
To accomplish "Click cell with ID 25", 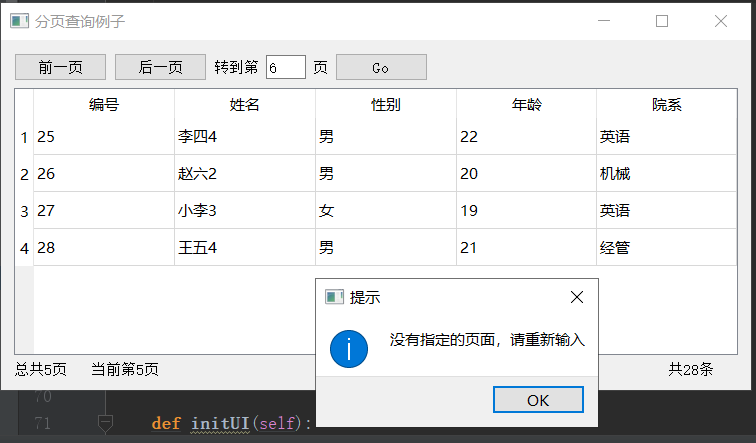I will (x=104, y=137).
